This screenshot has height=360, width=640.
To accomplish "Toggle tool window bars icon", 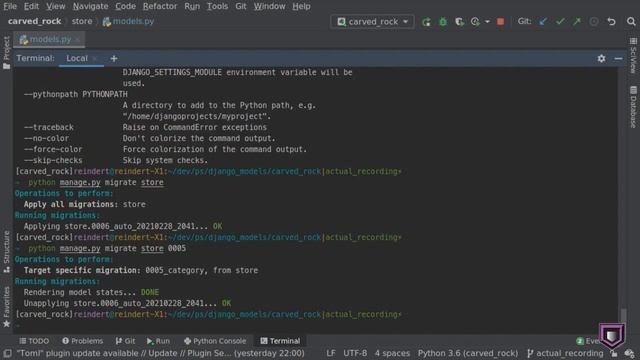I will (7, 353).
